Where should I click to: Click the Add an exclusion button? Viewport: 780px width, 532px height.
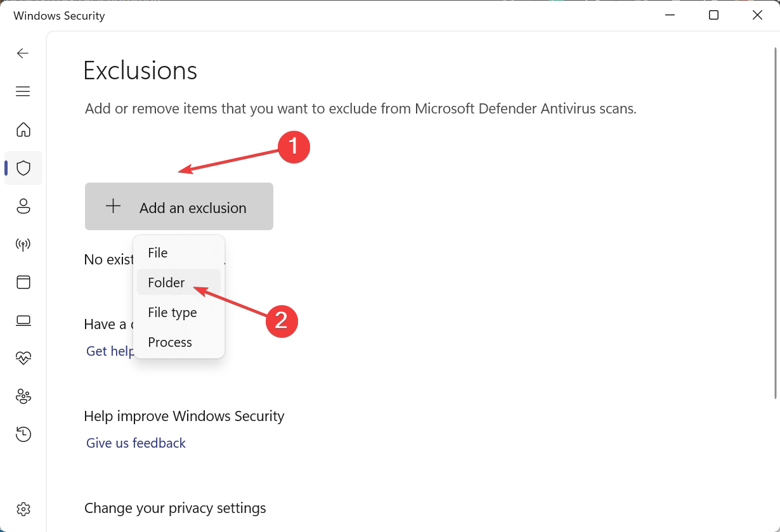click(179, 207)
